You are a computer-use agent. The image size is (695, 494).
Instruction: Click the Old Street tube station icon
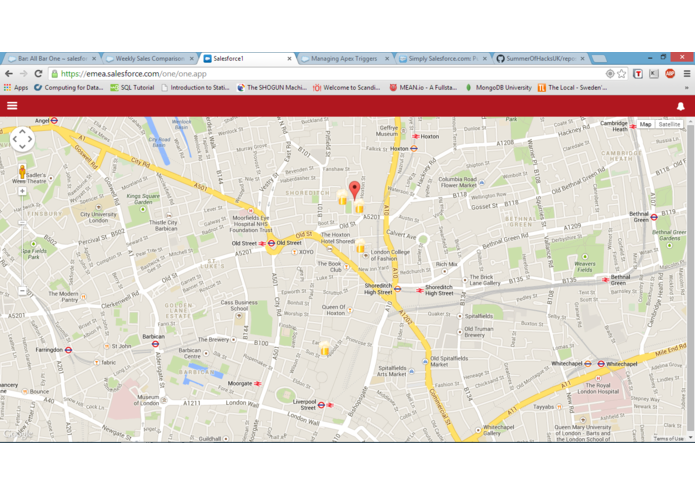pos(271,243)
